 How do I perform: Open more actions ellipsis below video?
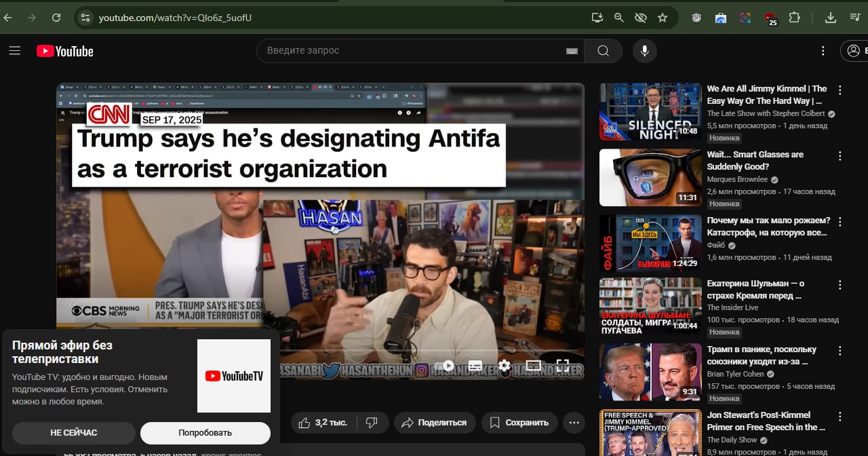click(x=574, y=423)
